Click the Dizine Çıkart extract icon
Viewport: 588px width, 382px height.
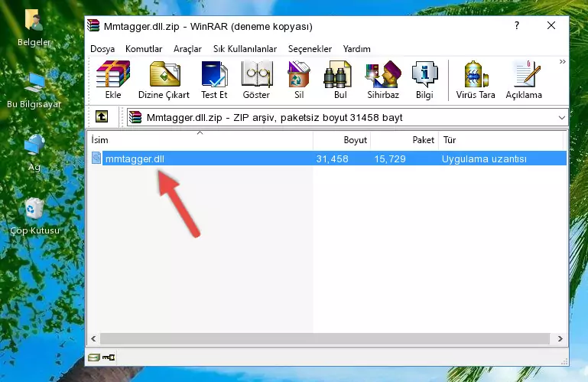pyautogui.click(x=164, y=80)
